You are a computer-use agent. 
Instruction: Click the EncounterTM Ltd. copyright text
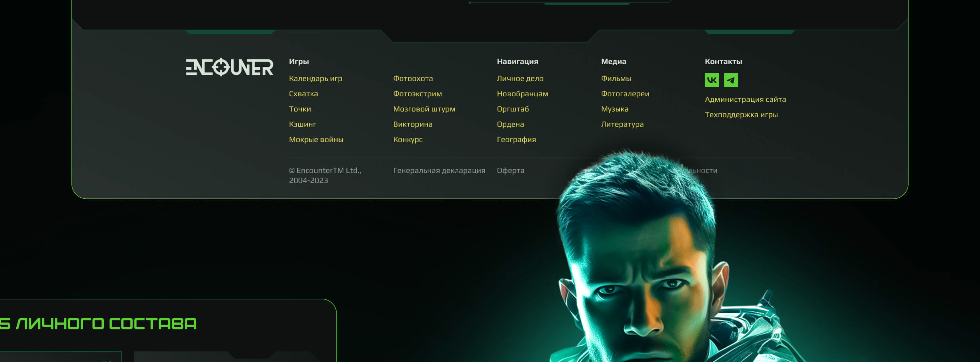325,175
